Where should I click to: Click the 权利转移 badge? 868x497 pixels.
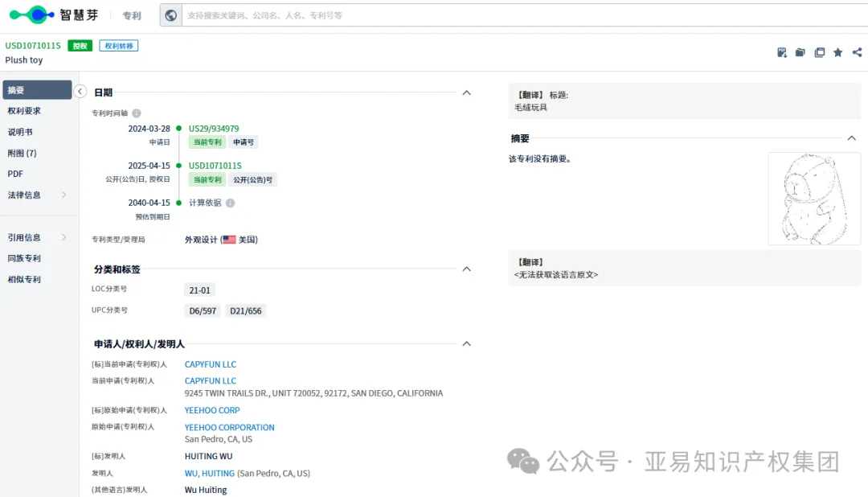coord(118,45)
